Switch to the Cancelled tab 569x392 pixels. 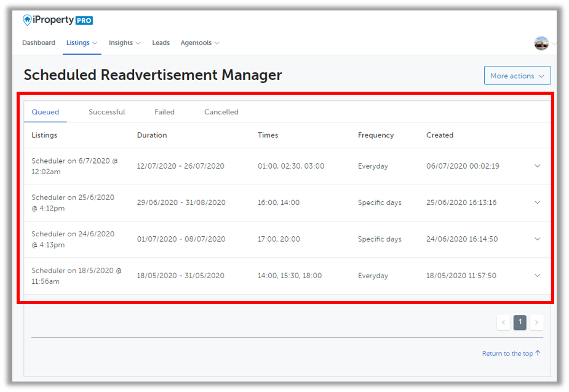click(221, 112)
